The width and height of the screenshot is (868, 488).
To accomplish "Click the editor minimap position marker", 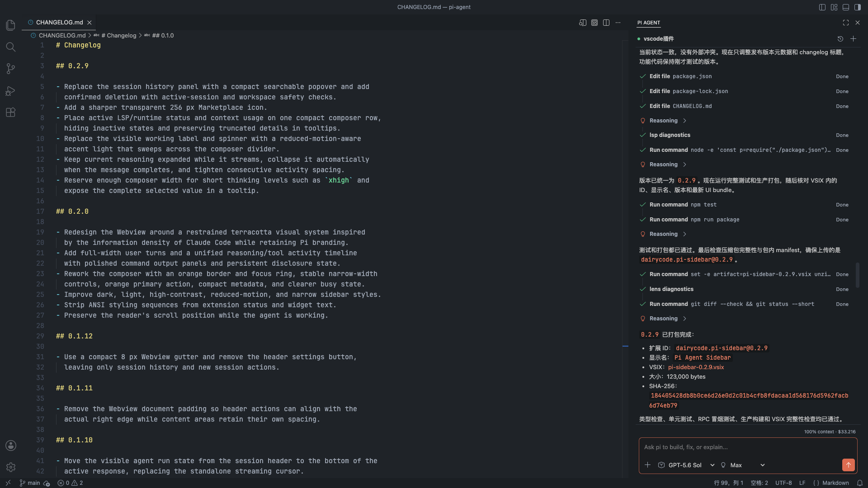I will tap(625, 346).
